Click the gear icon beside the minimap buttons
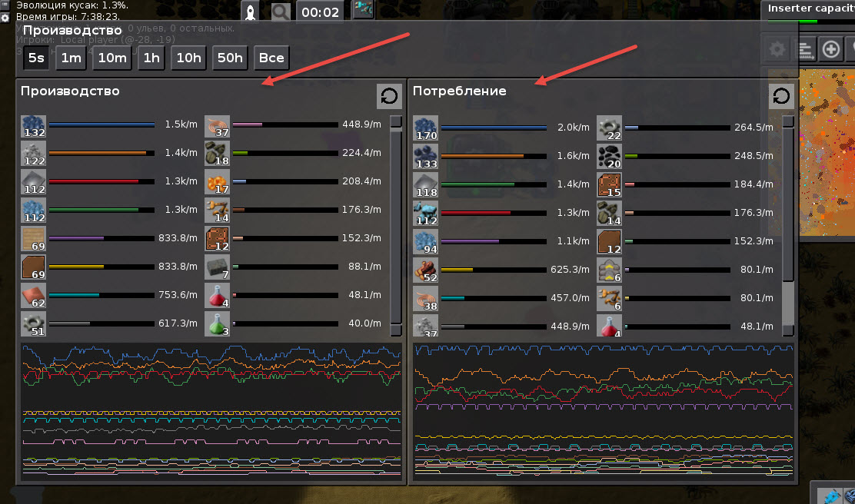Viewport: 855px width, 504px height. [777, 50]
